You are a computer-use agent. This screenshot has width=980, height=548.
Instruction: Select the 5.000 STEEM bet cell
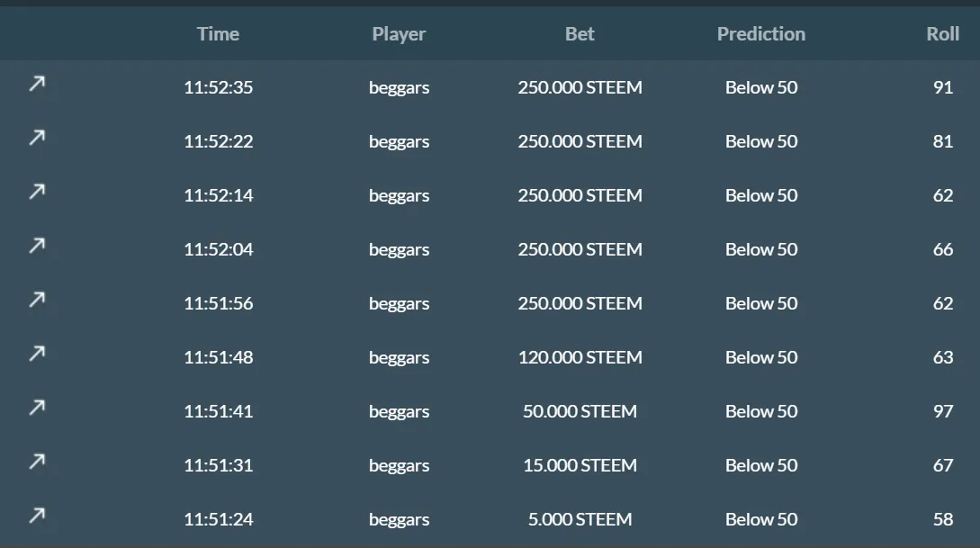pos(580,519)
